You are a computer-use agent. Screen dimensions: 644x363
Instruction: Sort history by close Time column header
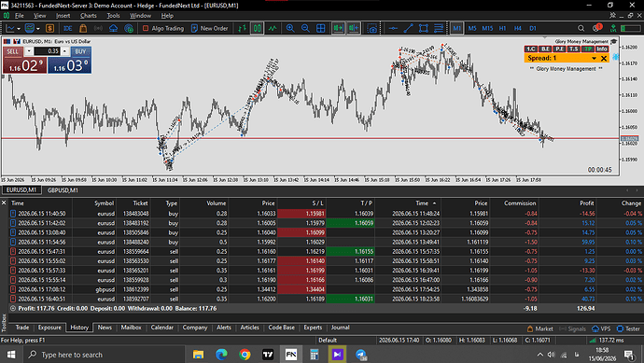[422, 203]
